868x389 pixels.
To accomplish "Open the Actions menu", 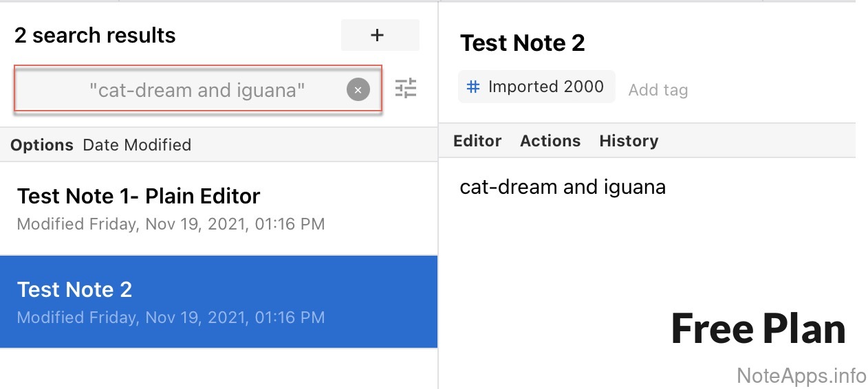I will [550, 141].
